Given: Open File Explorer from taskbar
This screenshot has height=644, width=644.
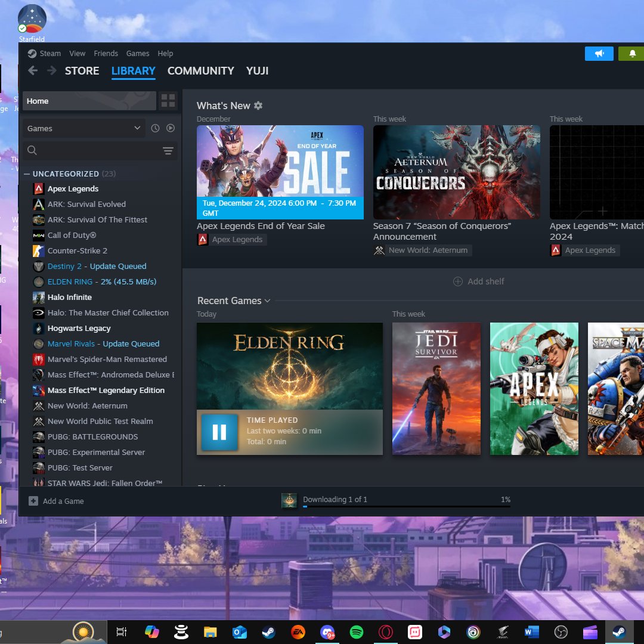Looking at the screenshot, I should (x=210, y=631).
